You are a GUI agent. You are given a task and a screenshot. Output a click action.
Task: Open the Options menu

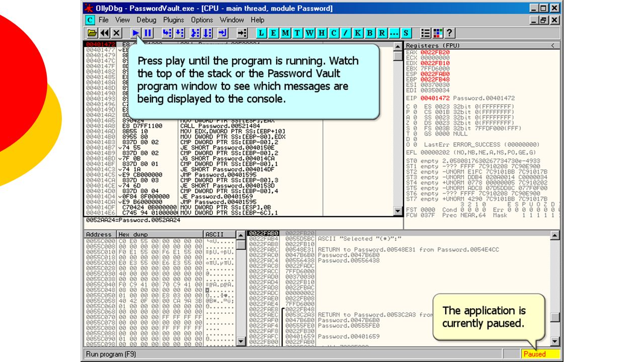tap(202, 20)
